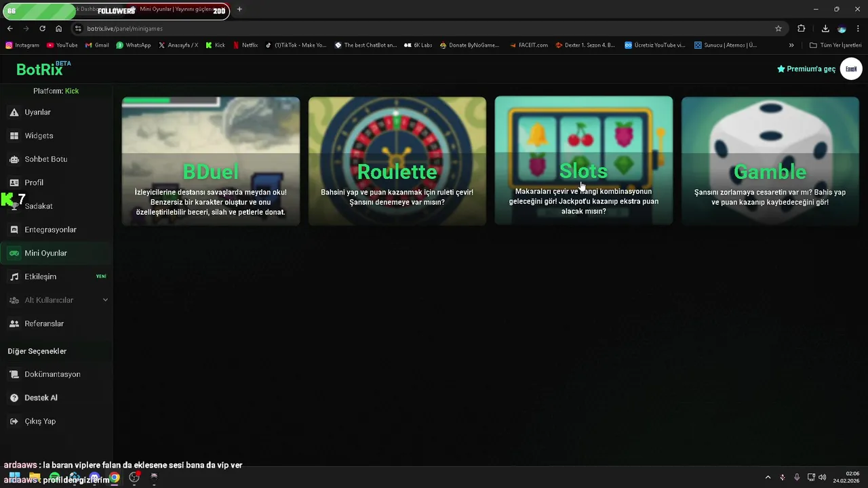Viewport: 868px width, 488px height.
Task: Open the volume icon in system tray
Action: [x=823, y=477]
